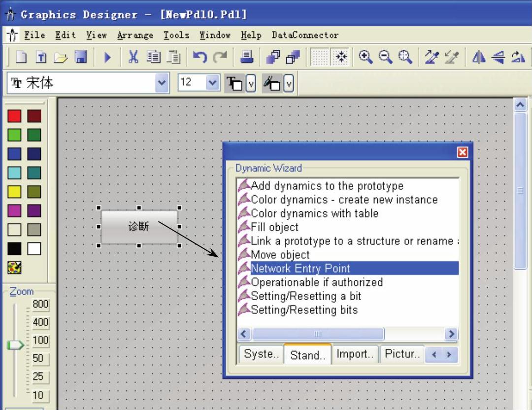Bring object to foreground icon
The width and height of the screenshot is (532, 410).
273,57
